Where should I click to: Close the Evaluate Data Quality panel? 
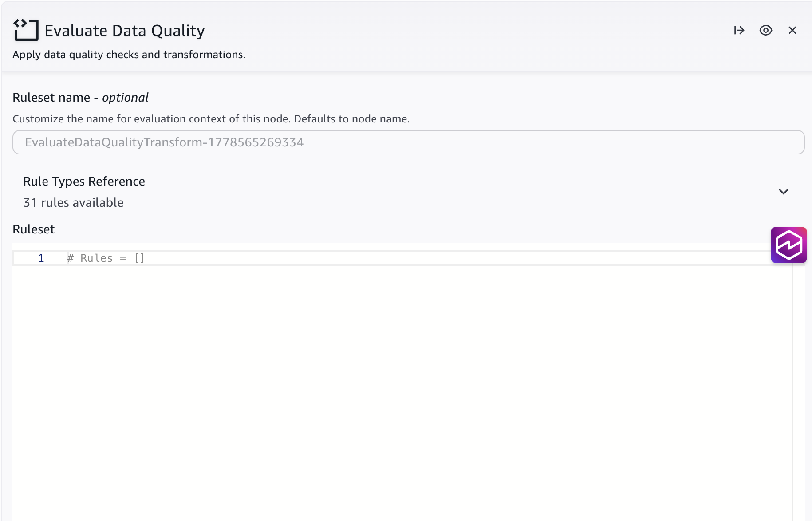(x=792, y=30)
